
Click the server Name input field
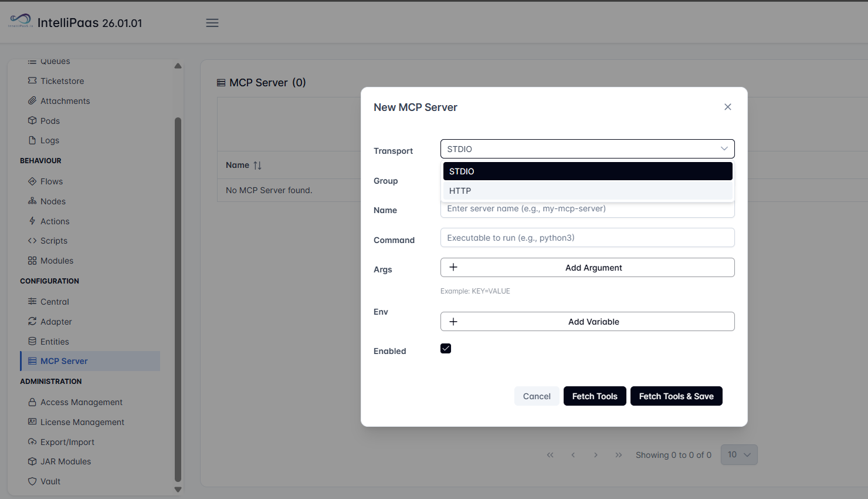pyautogui.click(x=587, y=208)
